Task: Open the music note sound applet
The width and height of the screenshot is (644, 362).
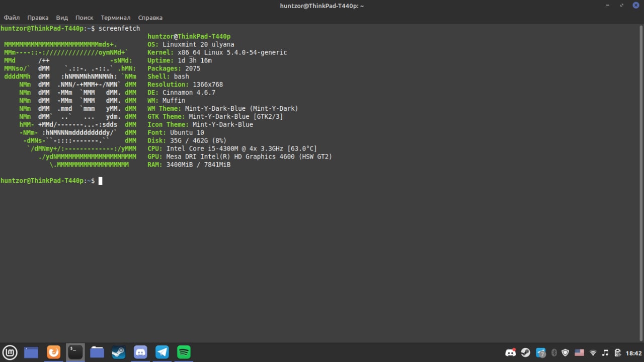Action: pos(605,352)
